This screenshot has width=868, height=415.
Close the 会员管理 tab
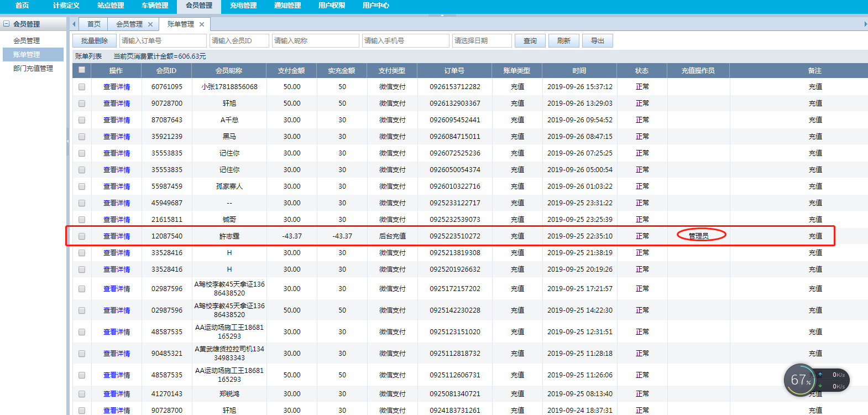pos(150,24)
